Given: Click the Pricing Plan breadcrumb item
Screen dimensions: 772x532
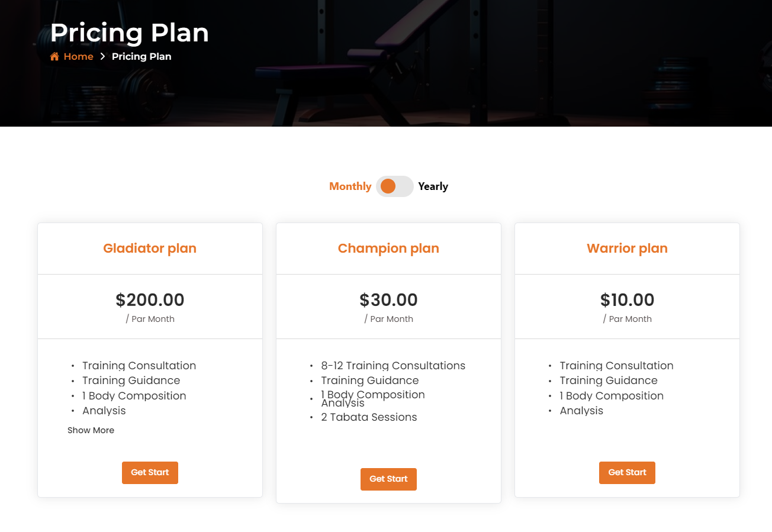Looking at the screenshot, I should tap(141, 56).
